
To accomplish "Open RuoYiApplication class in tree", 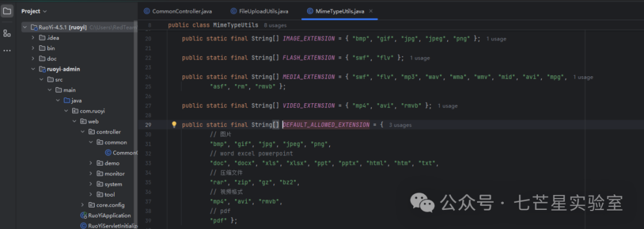I will pyautogui.click(x=106, y=215).
